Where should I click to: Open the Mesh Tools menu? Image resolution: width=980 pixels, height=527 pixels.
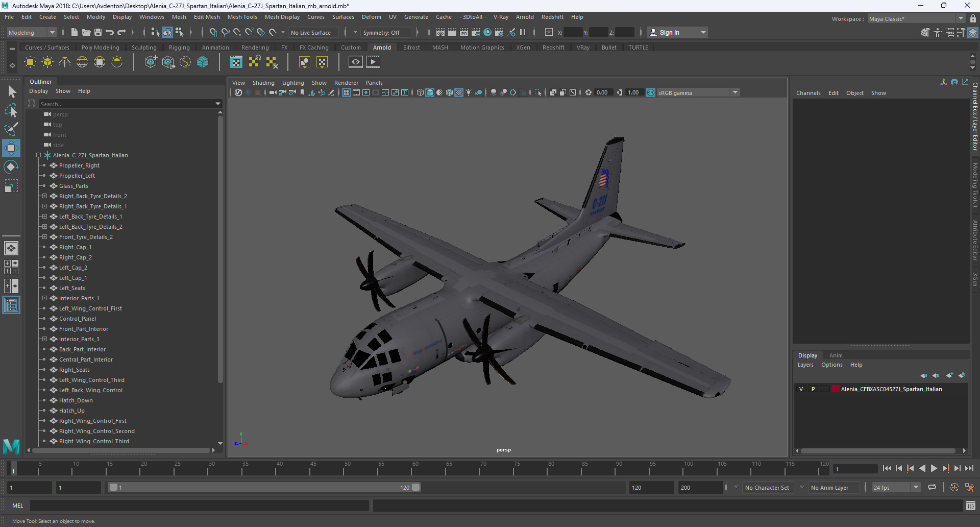[242, 17]
